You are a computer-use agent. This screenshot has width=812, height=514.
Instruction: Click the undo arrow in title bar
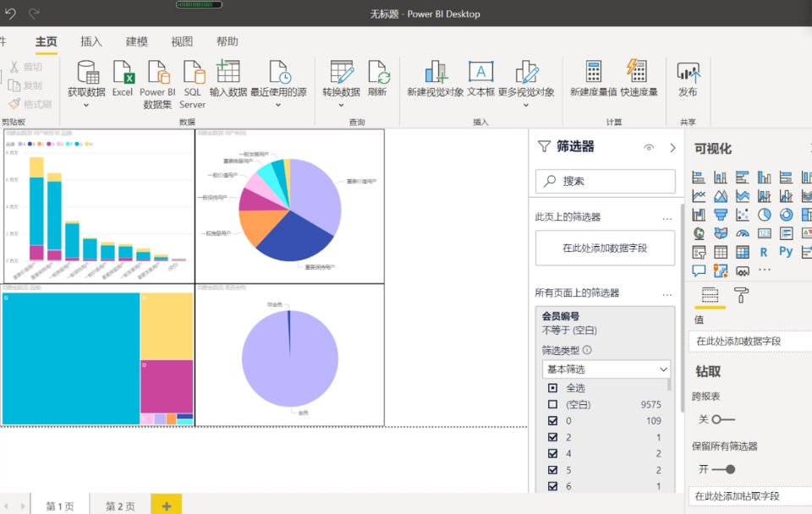10,14
